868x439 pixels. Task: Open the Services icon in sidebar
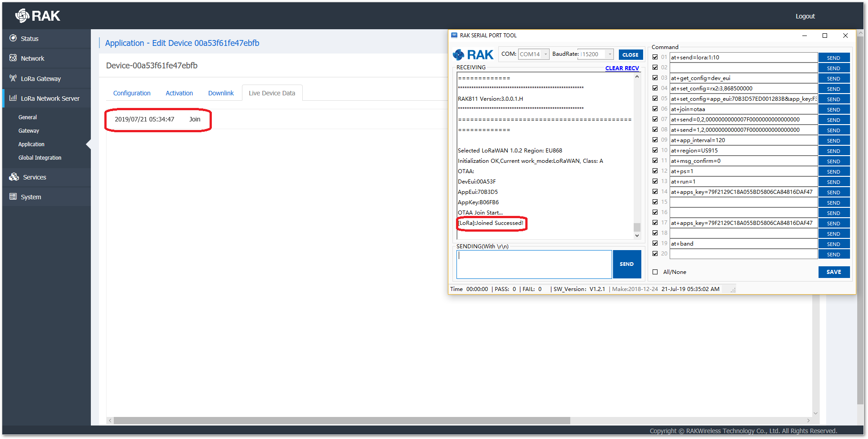(x=13, y=177)
